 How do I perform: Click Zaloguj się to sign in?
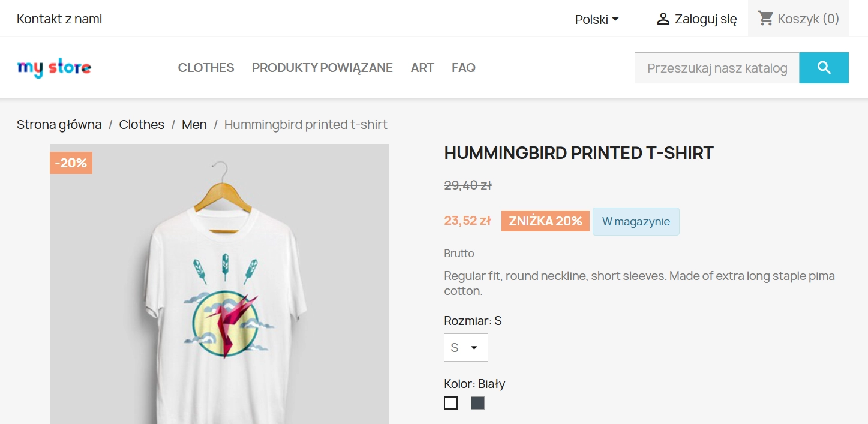coord(705,18)
